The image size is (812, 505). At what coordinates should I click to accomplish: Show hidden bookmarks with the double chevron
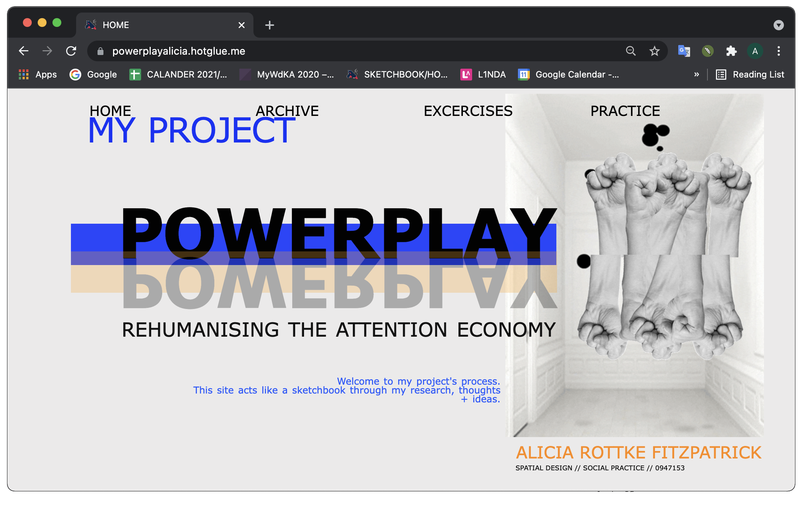click(x=696, y=75)
